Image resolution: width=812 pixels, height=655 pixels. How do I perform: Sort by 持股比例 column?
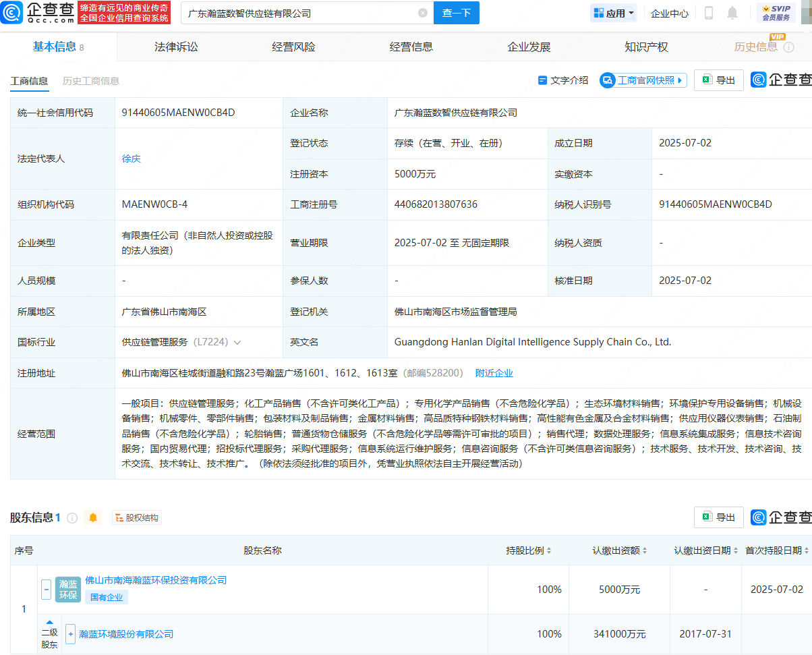pyautogui.click(x=548, y=551)
